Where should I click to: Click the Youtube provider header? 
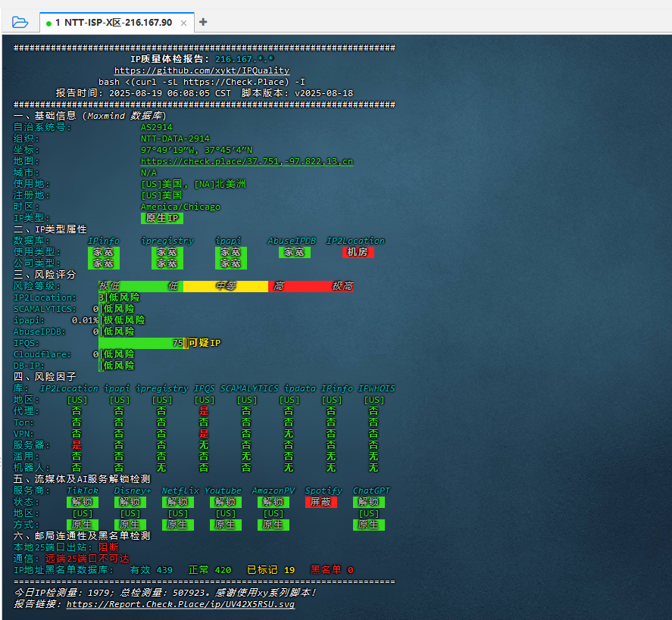[223, 491]
